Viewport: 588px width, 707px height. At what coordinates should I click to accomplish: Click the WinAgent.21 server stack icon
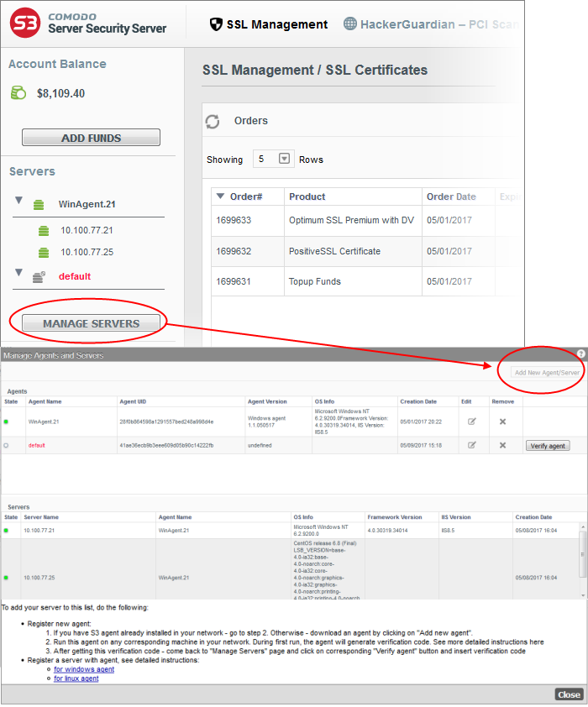[39, 205]
